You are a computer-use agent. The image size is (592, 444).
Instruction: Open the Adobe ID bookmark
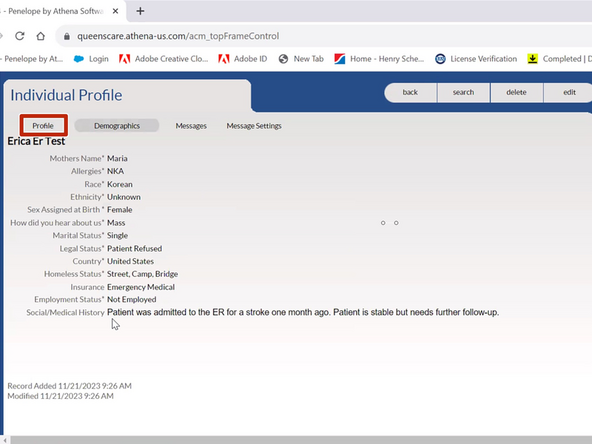click(243, 59)
